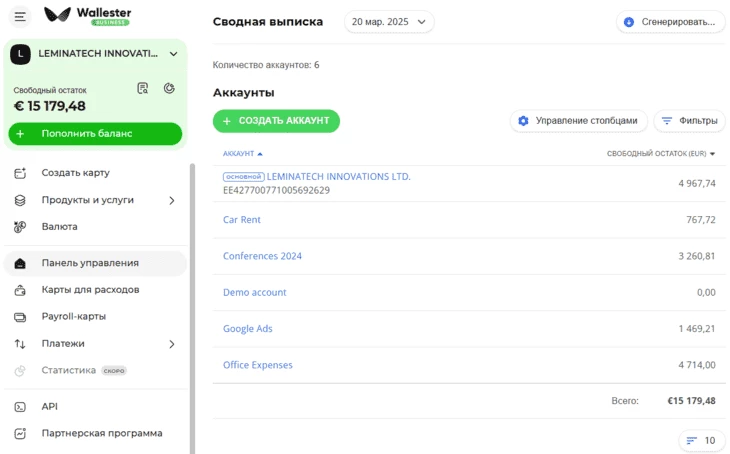The width and height of the screenshot is (730, 454).
Task: Click the IBAN EE427700771005692629
Action: 276,190
